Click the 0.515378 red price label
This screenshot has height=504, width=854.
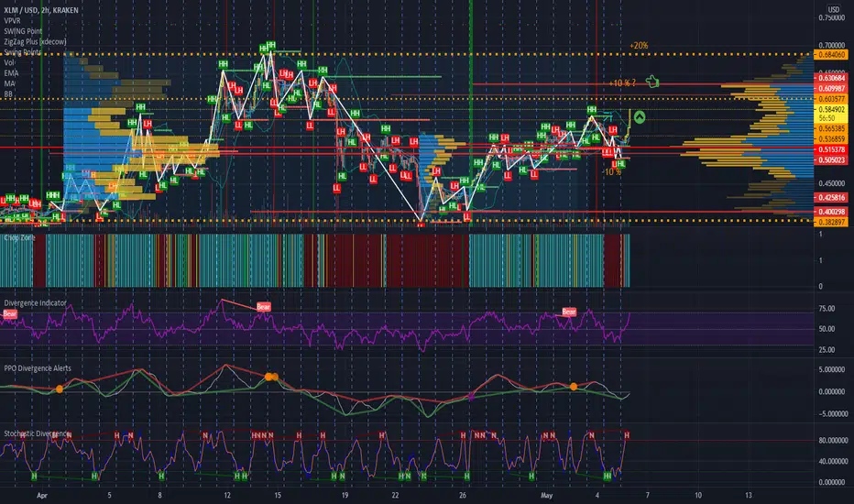[x=831, y=149]
